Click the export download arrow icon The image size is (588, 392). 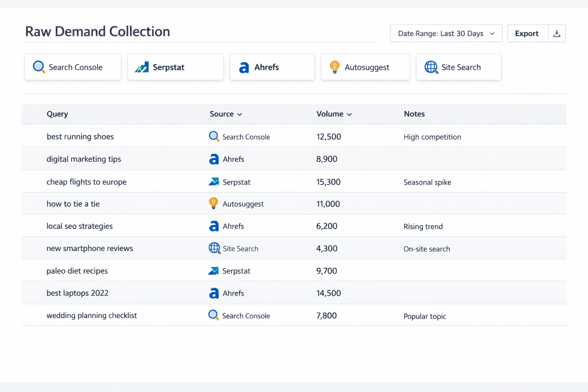557,34
